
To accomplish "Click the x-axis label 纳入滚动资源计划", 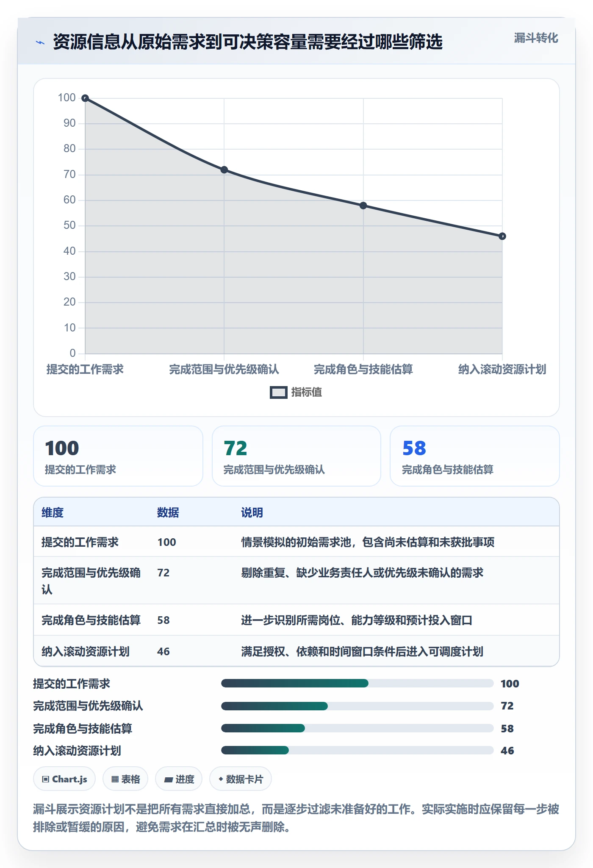I will (x=502, y=370).
